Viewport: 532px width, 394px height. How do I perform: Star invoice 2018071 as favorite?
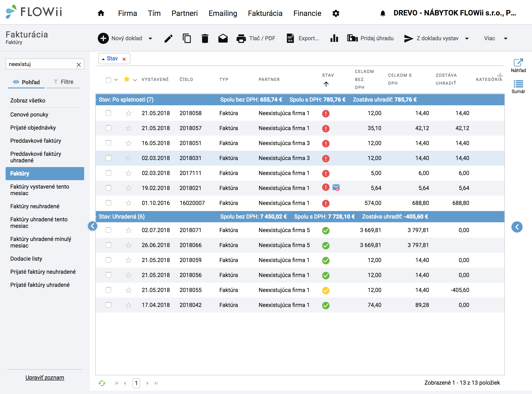128,230
